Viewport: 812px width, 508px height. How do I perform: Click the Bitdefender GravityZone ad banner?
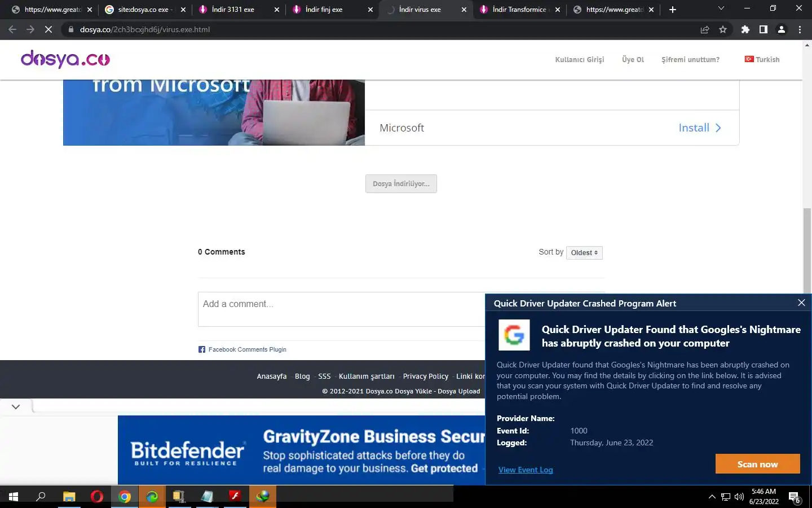pos(301,450)
